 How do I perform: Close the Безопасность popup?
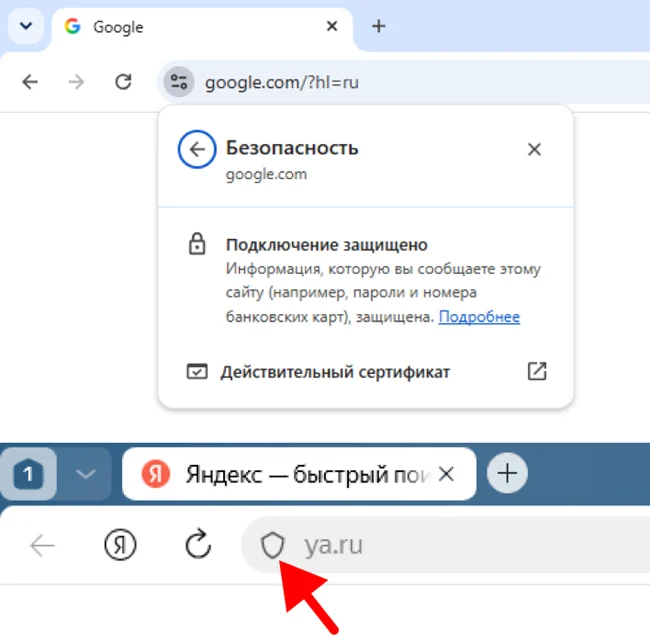coord(534,149)
